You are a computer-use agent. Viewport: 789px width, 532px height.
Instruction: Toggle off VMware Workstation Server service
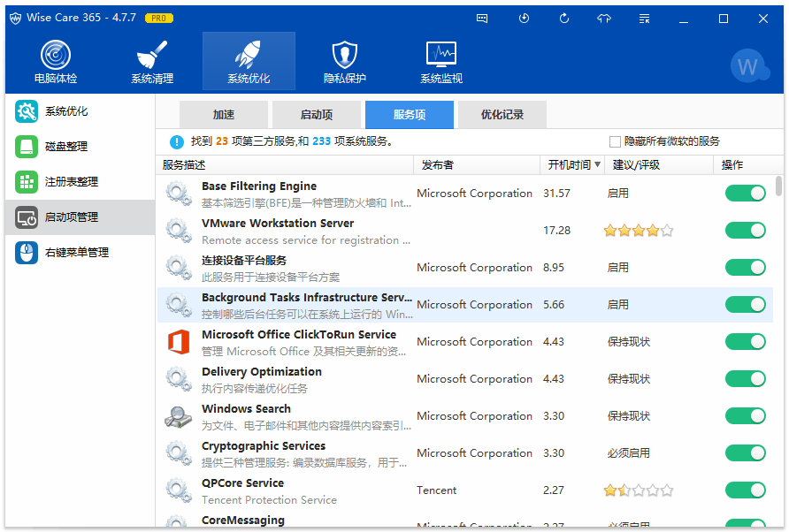746,231
